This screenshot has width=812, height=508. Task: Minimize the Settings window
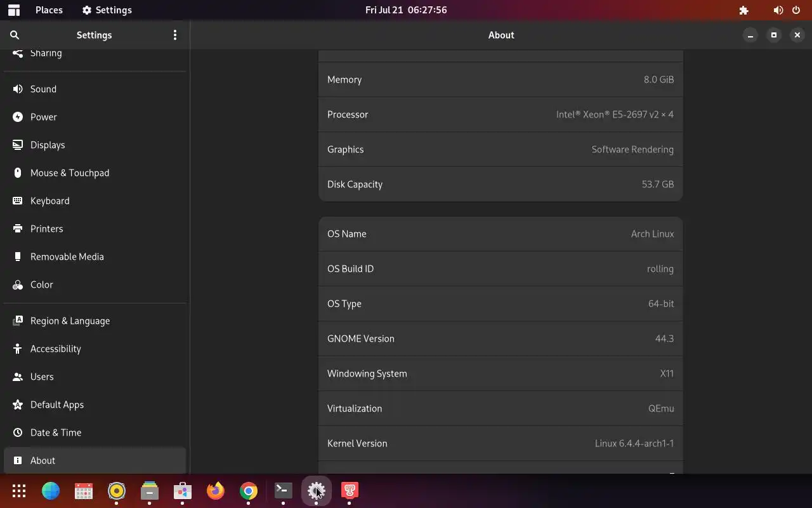750,36
